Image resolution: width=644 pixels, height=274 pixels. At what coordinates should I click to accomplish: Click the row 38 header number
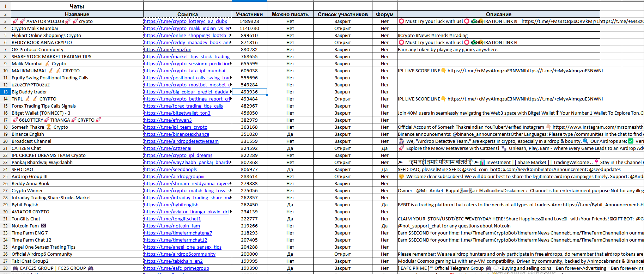click(5, 268)
